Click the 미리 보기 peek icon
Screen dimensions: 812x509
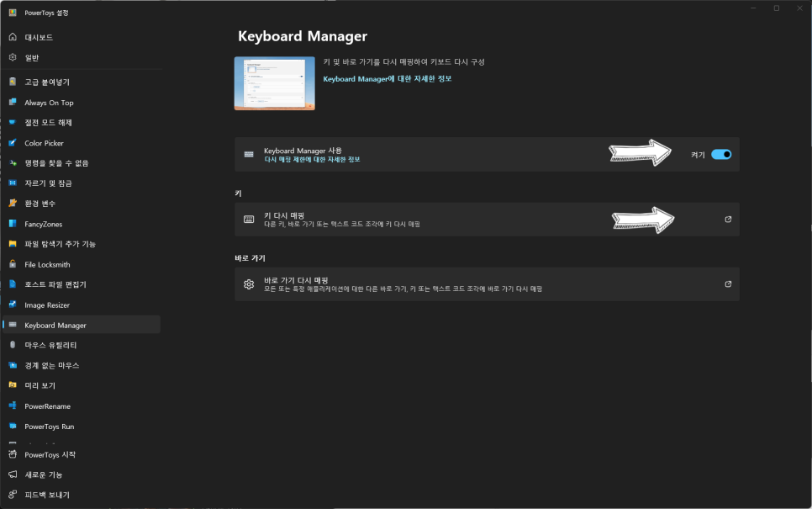click(13, 385)
